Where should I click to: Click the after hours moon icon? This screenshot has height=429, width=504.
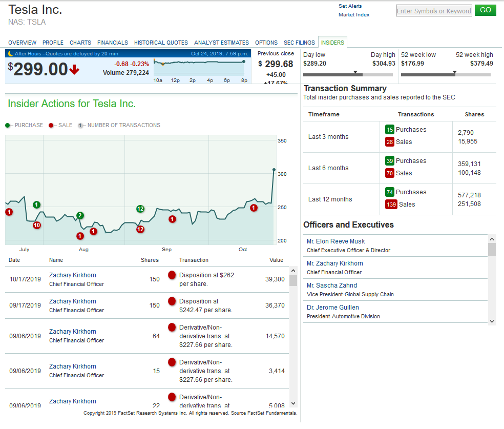click(11, 53)
